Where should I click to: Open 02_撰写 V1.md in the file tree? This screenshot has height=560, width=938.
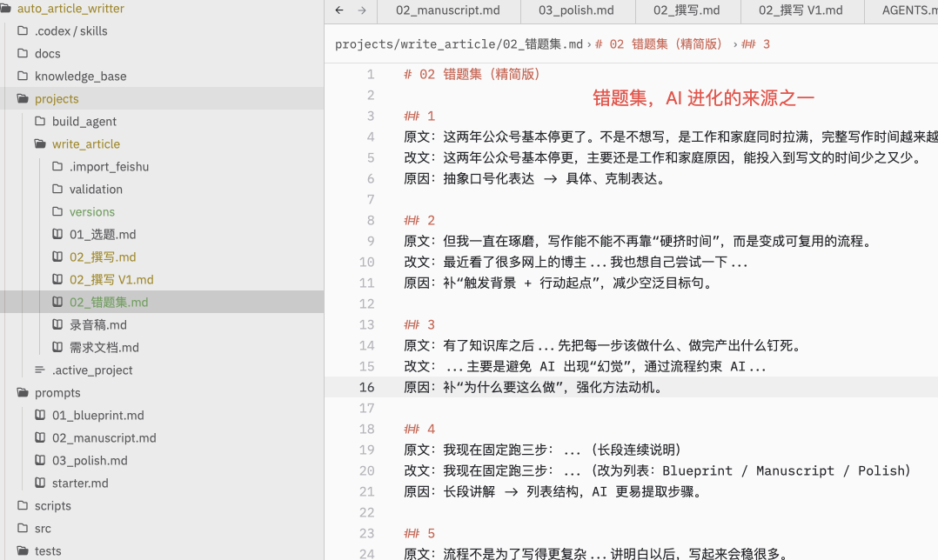111,280
